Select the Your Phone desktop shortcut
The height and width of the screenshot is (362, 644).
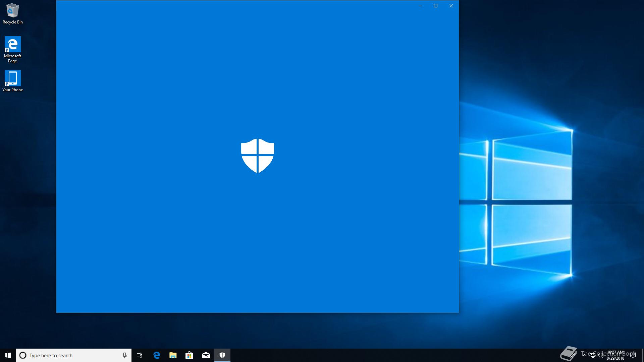coord(12,81)
